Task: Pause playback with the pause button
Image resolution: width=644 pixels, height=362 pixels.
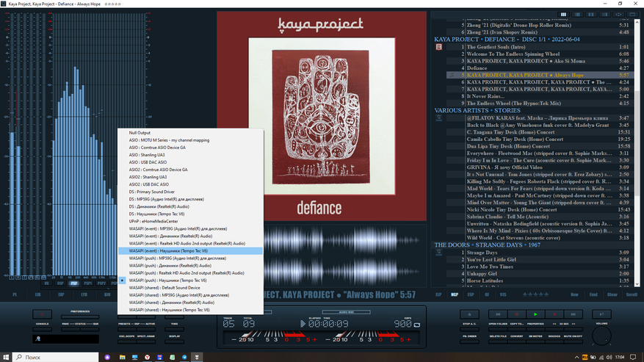Action: [x=517, y=314]
